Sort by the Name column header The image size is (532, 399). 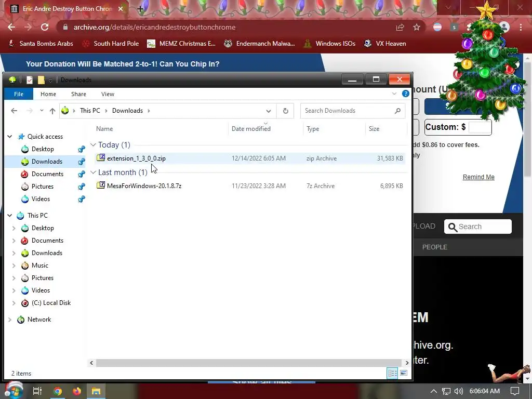[x=104, y=129]
